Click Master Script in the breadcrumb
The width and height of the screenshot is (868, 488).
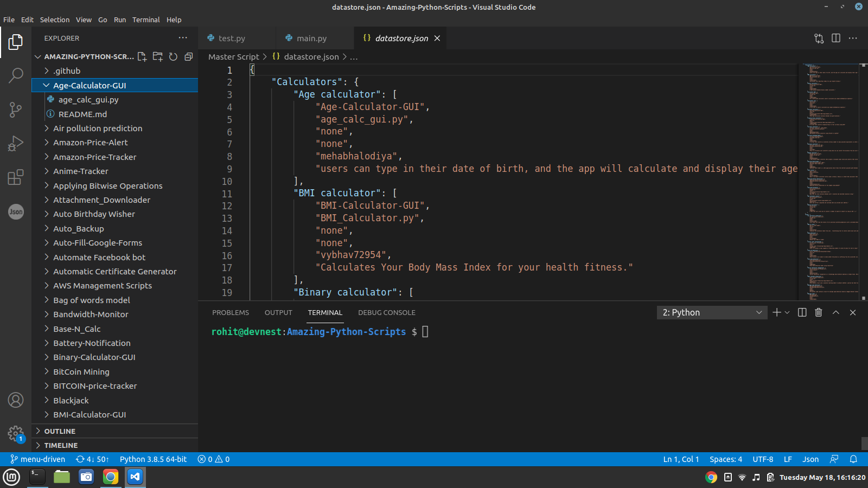[x=234, y=56]
